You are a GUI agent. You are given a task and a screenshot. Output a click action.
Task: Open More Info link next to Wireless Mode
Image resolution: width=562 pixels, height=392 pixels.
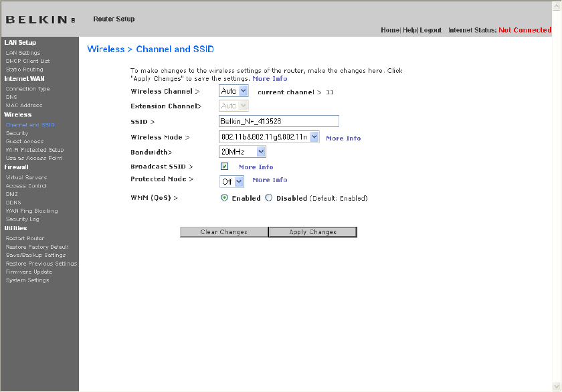[x=343, y=138]
